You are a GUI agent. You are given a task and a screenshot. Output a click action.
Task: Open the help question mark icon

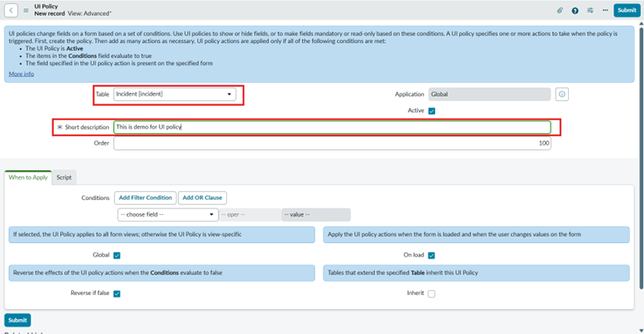(575, 11)
